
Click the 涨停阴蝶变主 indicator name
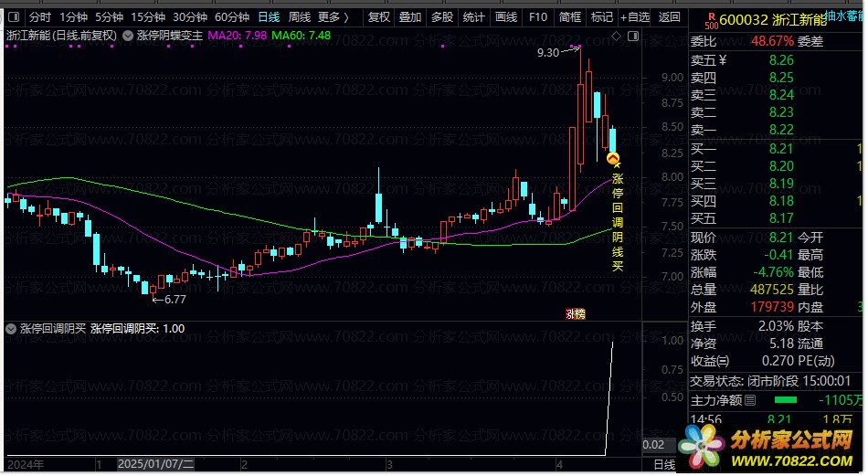tap(170, 36)
